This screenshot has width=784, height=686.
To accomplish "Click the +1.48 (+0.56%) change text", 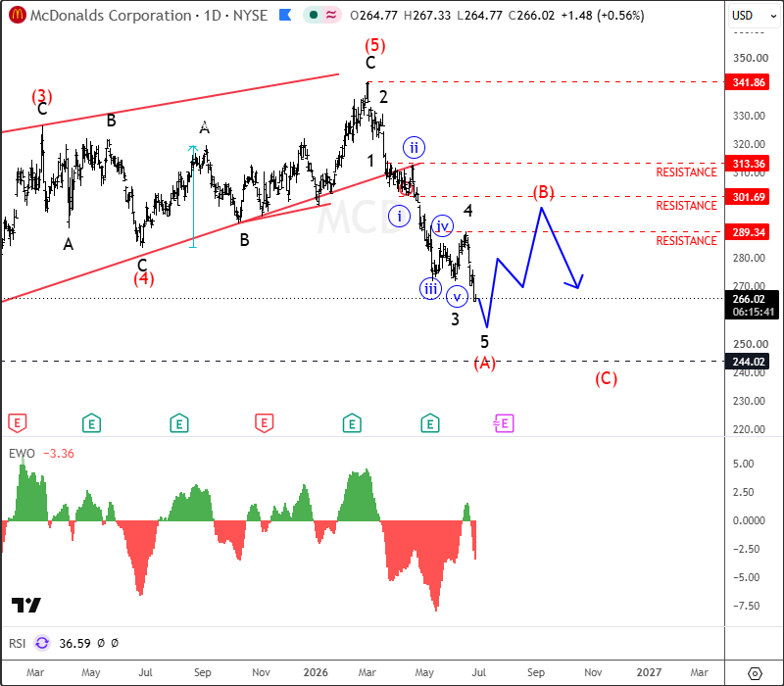I will tap(603, 16).
